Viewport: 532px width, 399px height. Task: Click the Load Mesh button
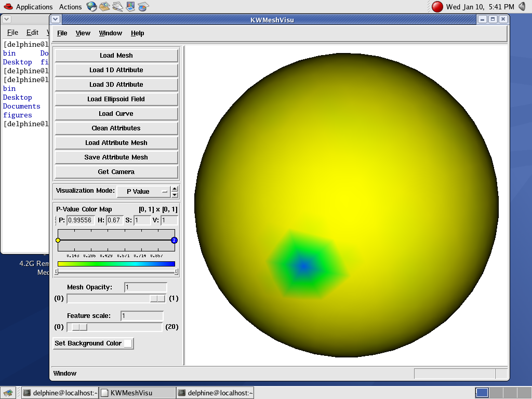coord(116,56)
